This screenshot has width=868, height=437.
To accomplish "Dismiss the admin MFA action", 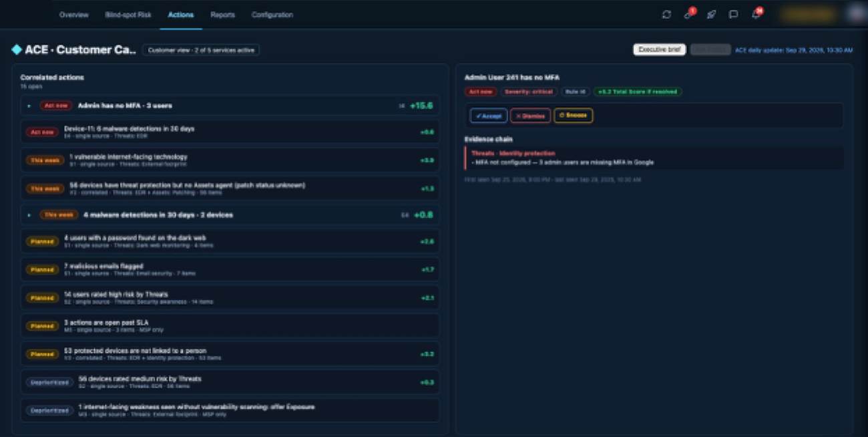I will [x=530, y=116].
